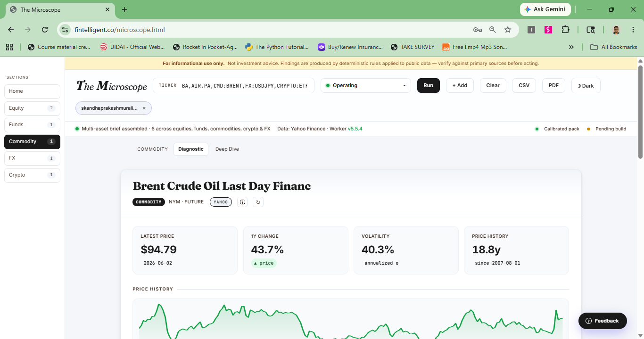
Task: Click the Clear button
Action: click(x=493, y=85)
